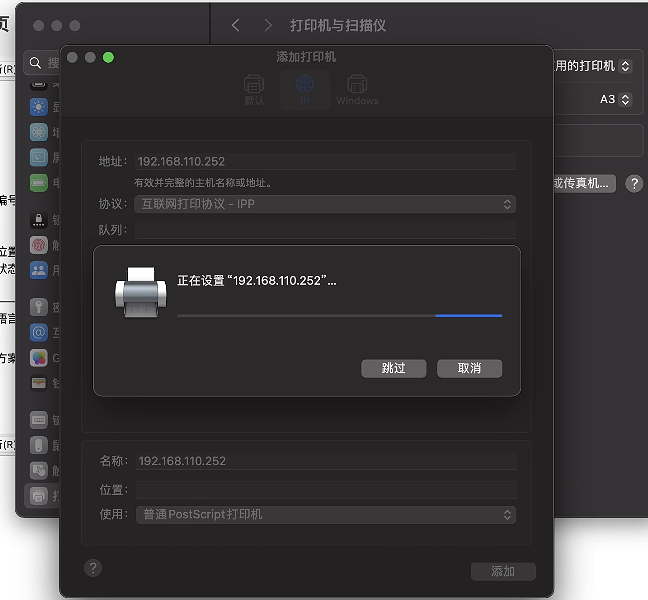648x600 pixels.
Task: Click hint text 有效并完整的主机名称或地址
Action: tap(202, 183)
